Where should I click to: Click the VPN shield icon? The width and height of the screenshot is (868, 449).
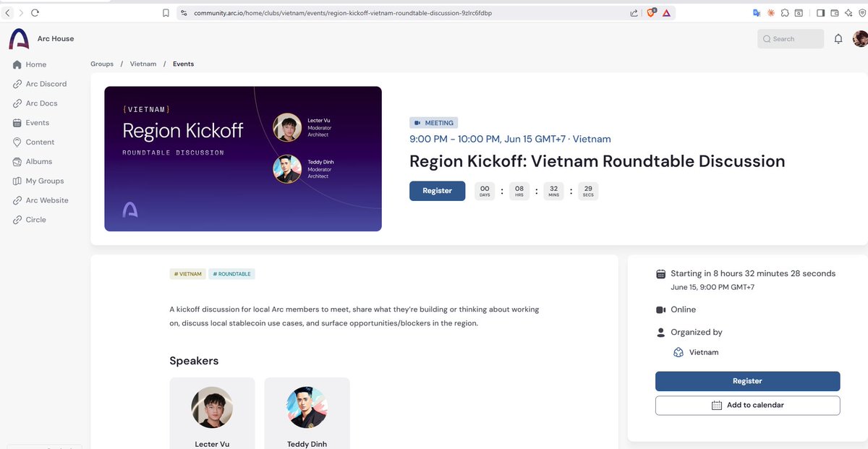point(862,13)
